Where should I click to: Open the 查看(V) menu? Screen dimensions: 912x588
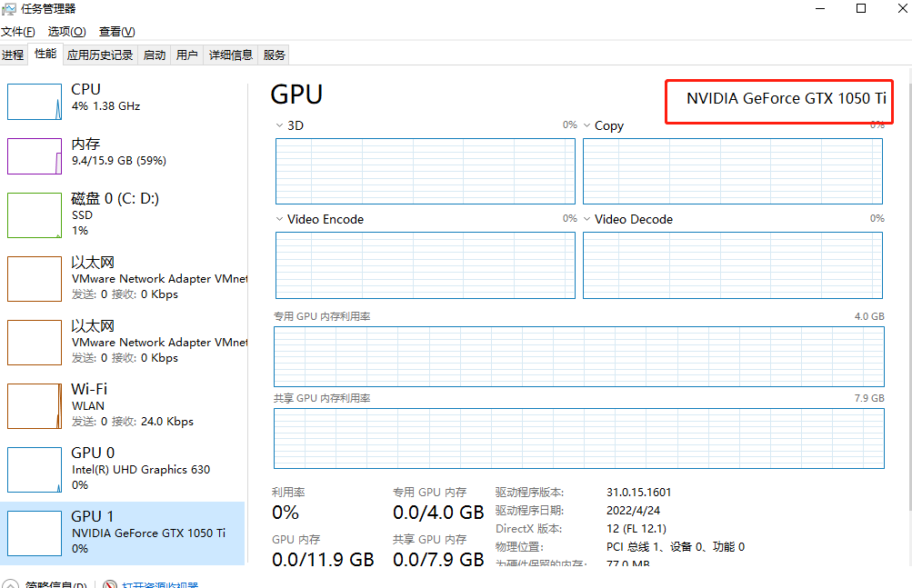(116, 32)
